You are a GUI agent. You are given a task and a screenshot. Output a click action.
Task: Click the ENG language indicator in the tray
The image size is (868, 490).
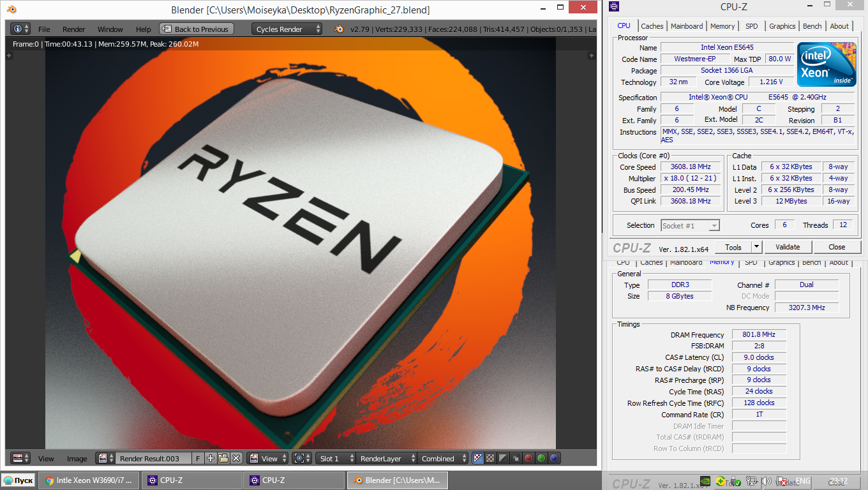[803, 481]
